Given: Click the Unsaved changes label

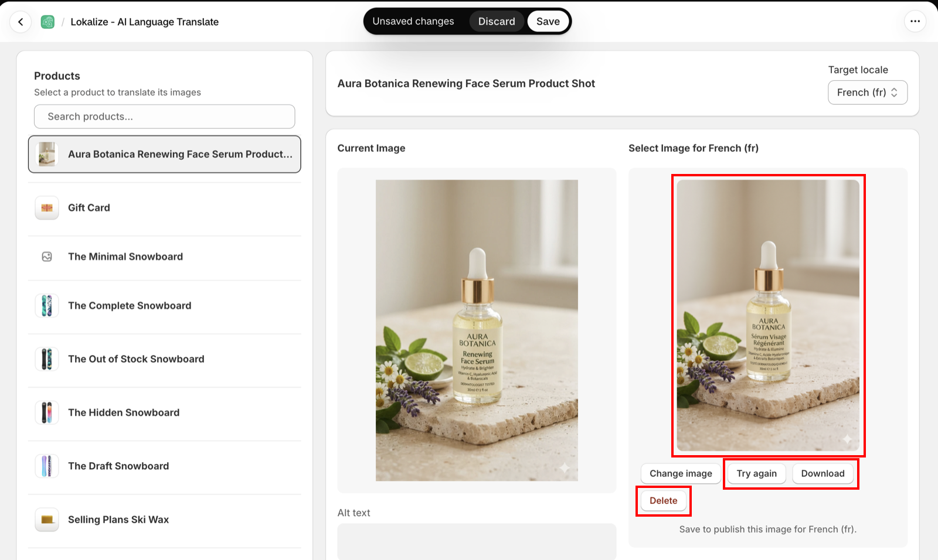Looking at the screenshot, I should pos(413,22).
